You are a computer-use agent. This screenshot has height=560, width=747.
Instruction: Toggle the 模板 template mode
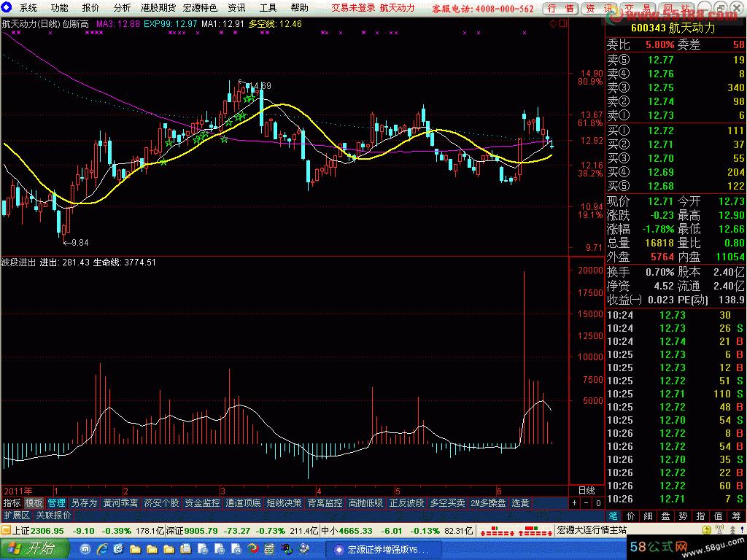(34, 503)
